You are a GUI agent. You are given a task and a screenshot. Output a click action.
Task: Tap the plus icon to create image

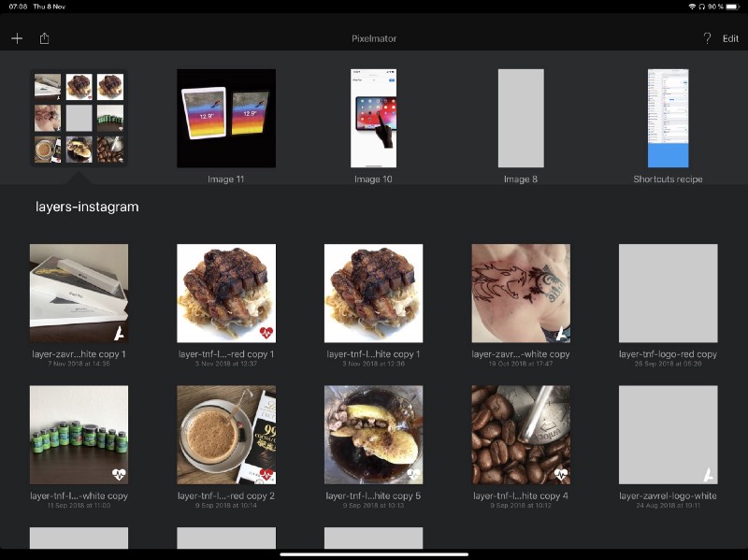pos(17,38)
